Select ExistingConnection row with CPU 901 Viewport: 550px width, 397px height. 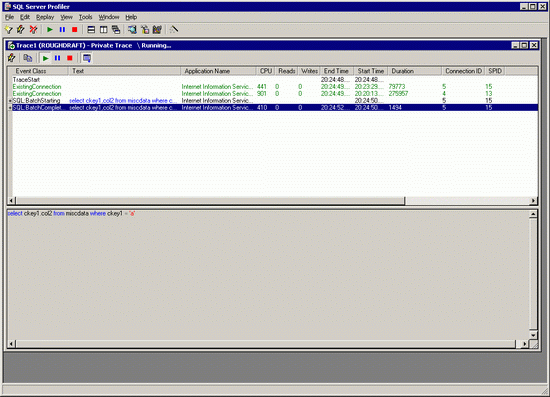click(x=275, y=94)
